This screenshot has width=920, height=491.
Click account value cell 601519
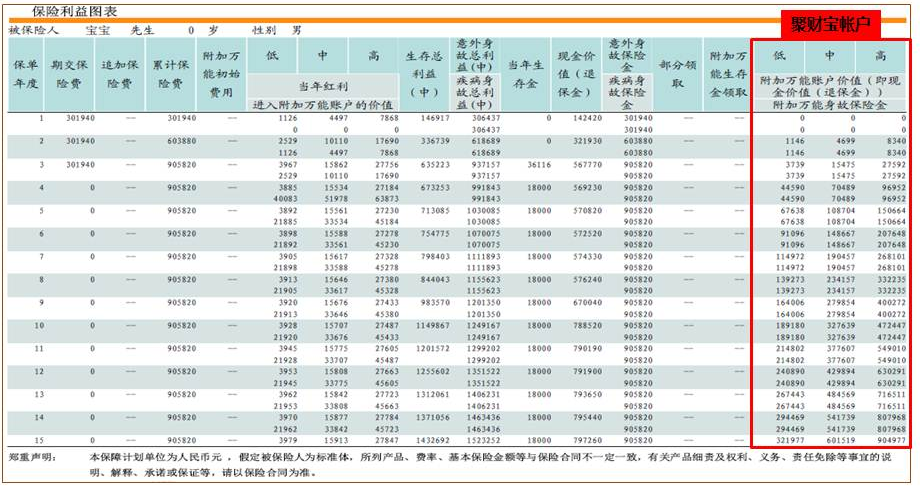pyautogui.click(x=840, y=441)
